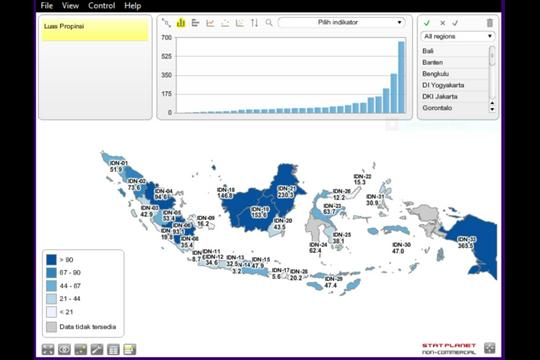
Task: Select Gorontalo in the region list
Action: pos(455,108)
